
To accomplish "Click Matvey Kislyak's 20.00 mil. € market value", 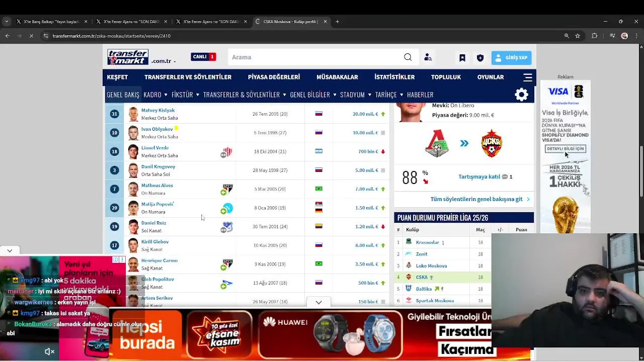I will 365,114.
